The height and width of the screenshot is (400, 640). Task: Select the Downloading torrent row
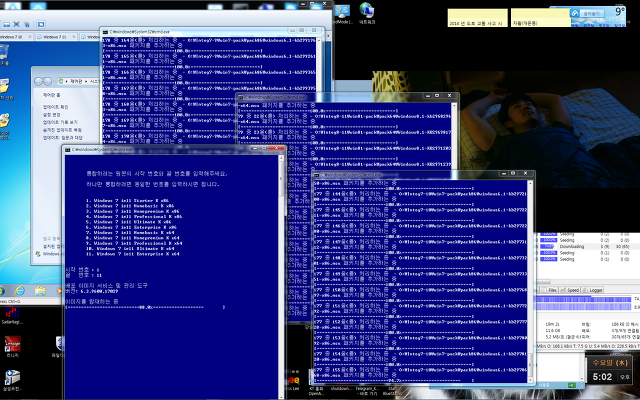pos(588,247)
